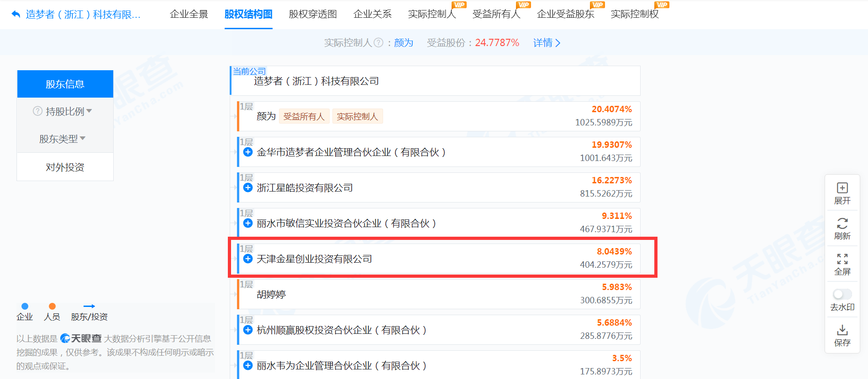The width and height of the screenshot is (868, 379).
Task: Click the 5.6884% share value
Action: point(614,322)
